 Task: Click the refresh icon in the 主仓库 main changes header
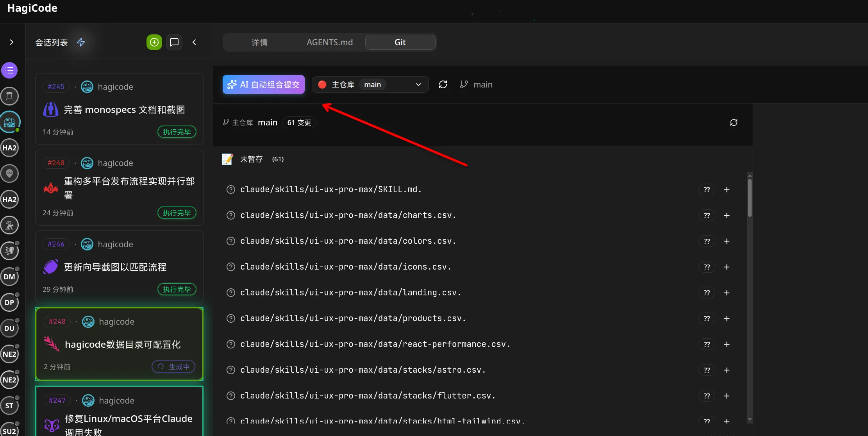pyautogui.click(x=734, y=123)
